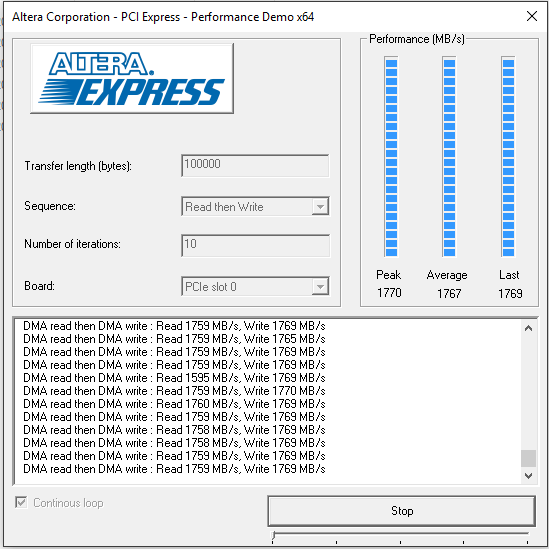Click the Board label
Screen dimensions: 549x549
click(39, 286)
